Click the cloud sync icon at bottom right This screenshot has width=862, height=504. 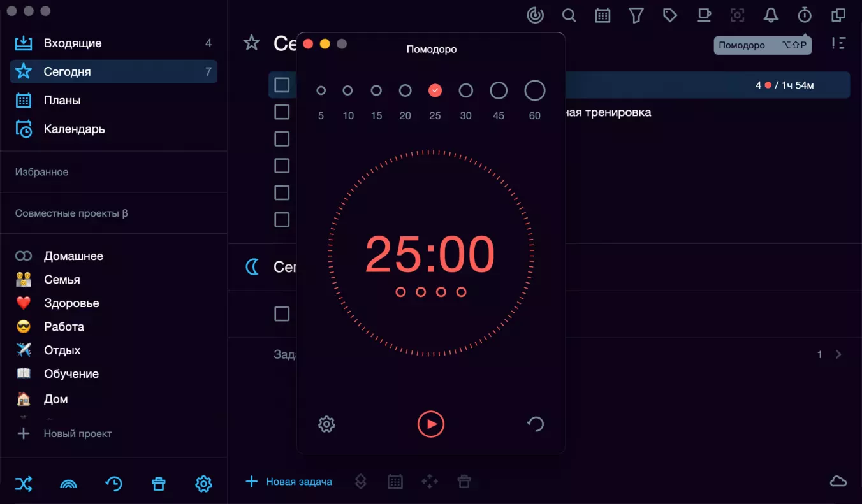(838, 481)
